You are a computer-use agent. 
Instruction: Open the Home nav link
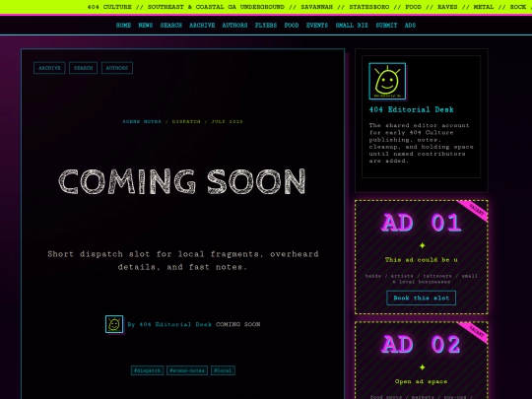click(123, 26)
